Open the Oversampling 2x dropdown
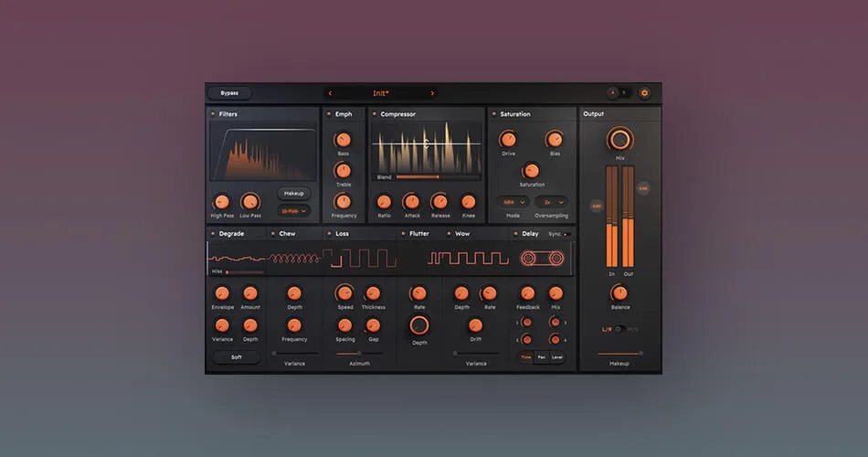This screenshot has height=457, width=868. [x=551, y=202]
